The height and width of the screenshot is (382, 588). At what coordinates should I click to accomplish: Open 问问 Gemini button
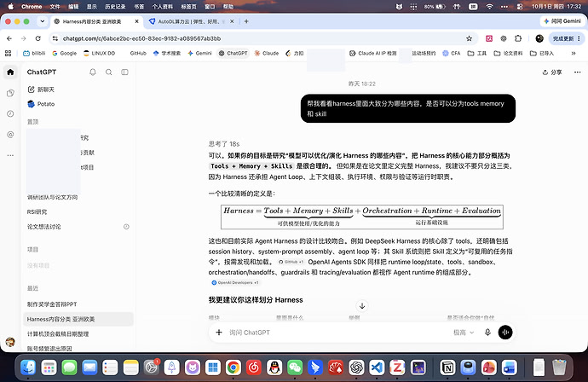coord(562,21)
